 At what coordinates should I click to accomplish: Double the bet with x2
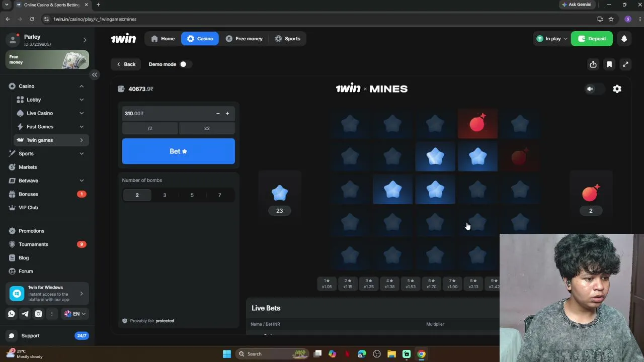tap(207, 129)
